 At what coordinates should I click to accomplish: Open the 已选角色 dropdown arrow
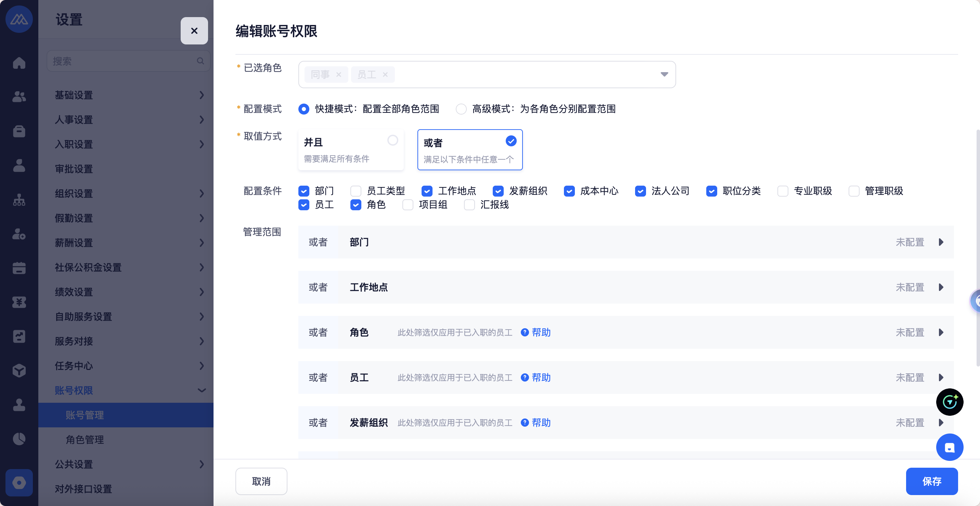tap(664, 75)
